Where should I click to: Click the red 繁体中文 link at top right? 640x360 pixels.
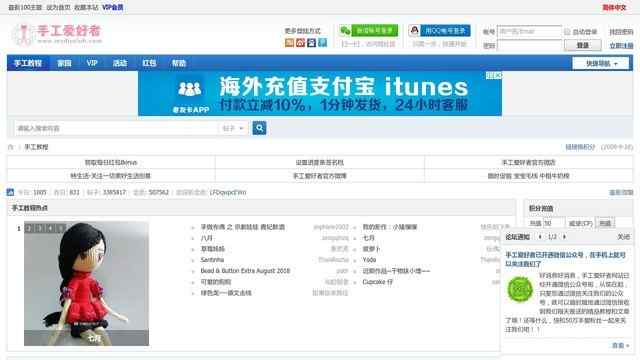click(x=614, y=7)
